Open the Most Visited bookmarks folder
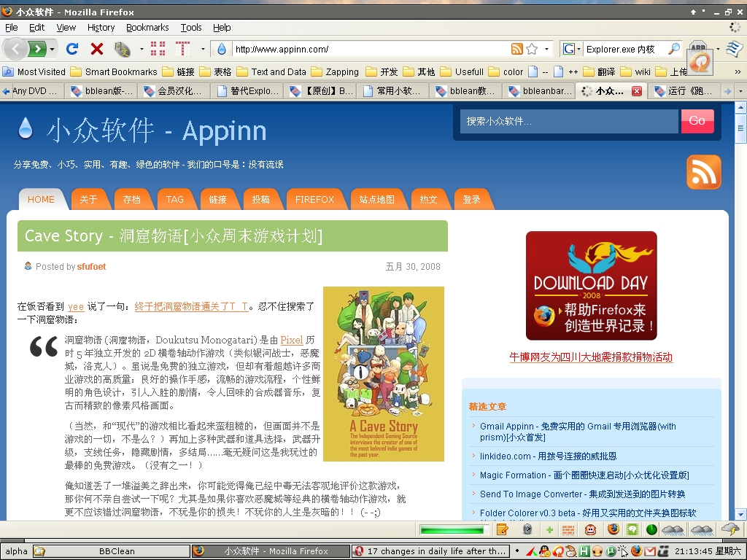Viewport: 747px width, 560px height. point(34,72)
